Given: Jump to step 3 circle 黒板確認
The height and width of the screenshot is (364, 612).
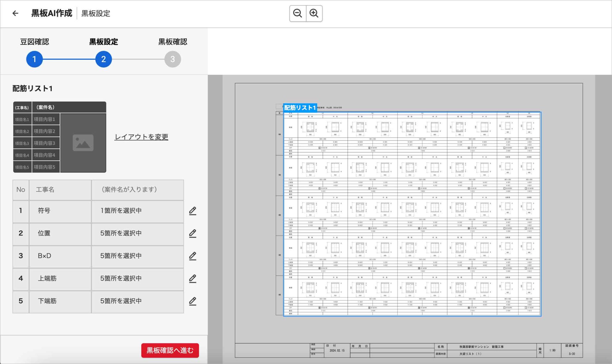Looking at the screenshot, I should click(x=172, y=59).
